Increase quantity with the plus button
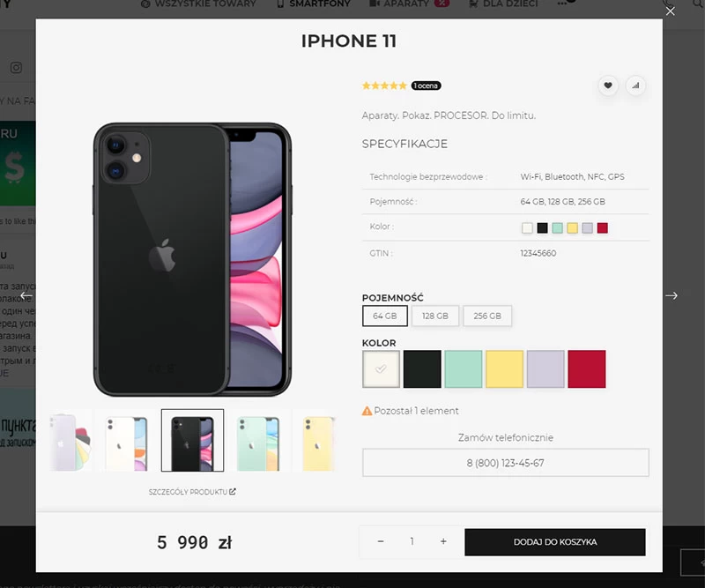 443,541
